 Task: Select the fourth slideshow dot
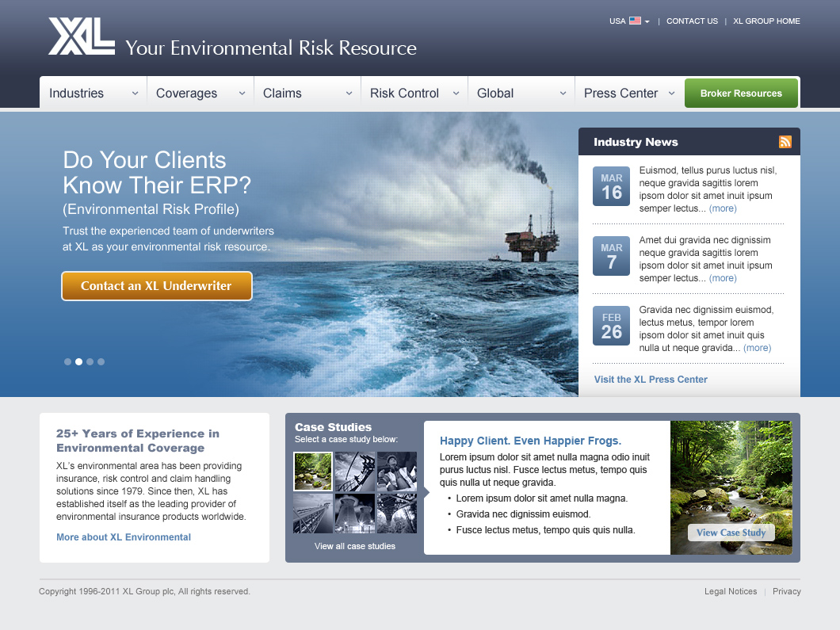point(101,361)
